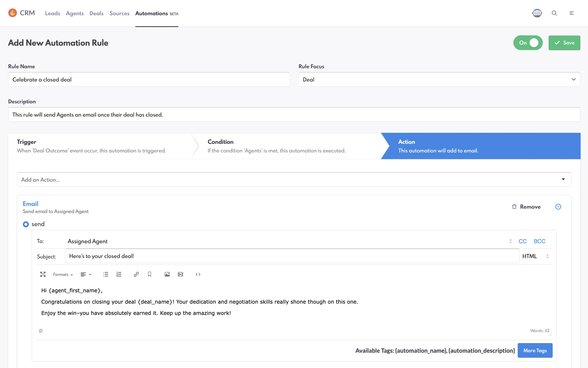This screenshot has height=368, width=588.
Task: Click the Email action heading
Action: (30, 204)
